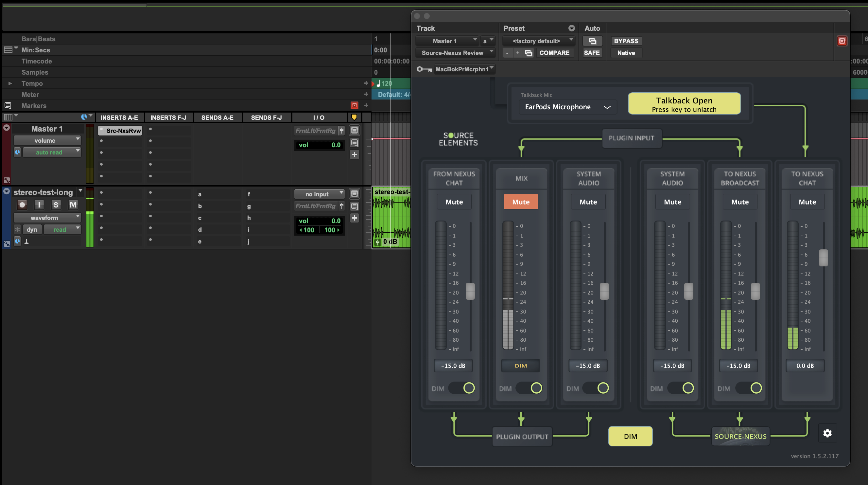868x485 pixels.
Task: Open the Master 1 output window icon
Action: point(354,130)
